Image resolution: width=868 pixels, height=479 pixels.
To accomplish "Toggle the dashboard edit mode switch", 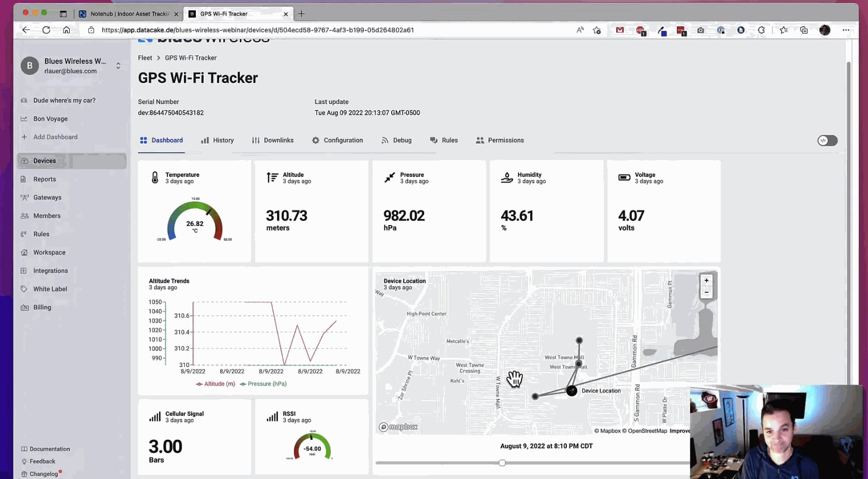I will [x=827, y=140].
